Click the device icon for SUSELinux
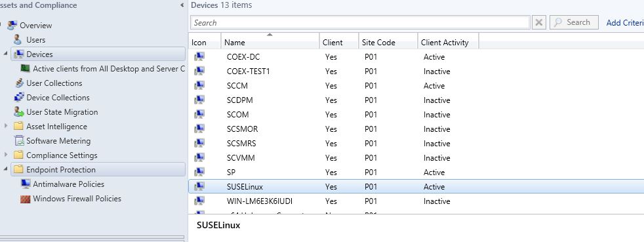644x242 pixels. (199, 186)
